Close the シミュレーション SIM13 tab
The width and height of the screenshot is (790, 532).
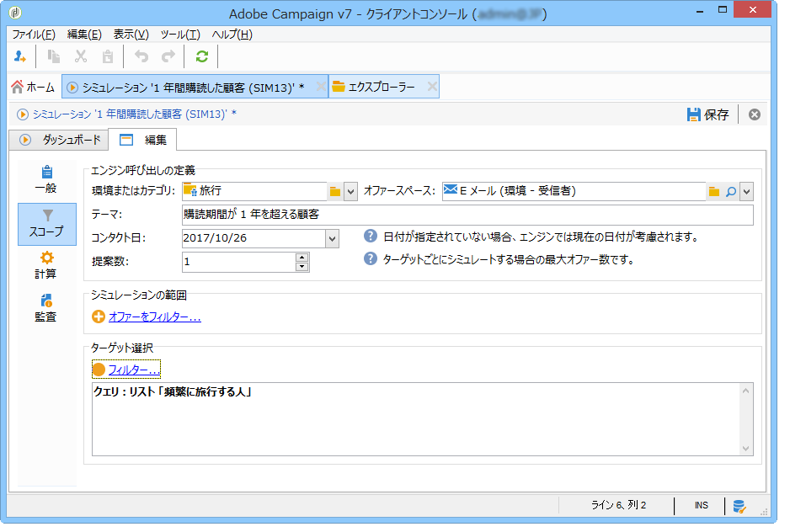click(320, 87)
